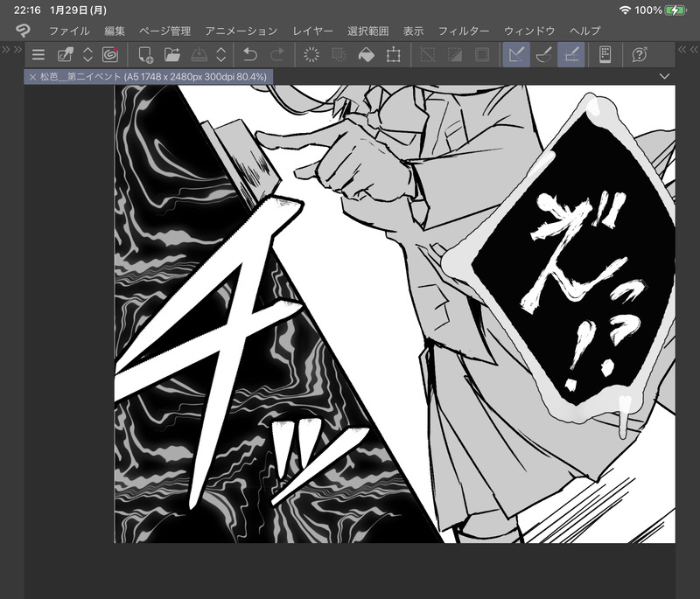700x599 pixels.
Task: Open the CLIP STUDIO logo menu
Action: point(23,31)
